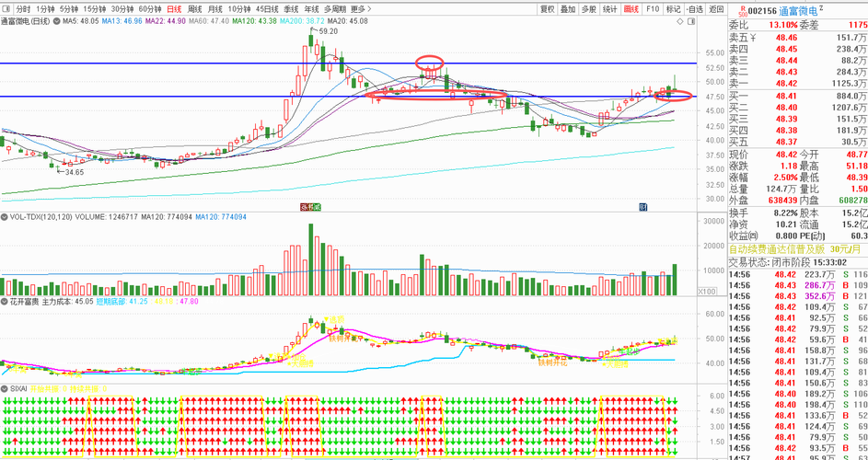The width and height of the screenshot is (868, 460).
Task: Click stock name 通富微电 in quote panel
Action: coord(798,10)
